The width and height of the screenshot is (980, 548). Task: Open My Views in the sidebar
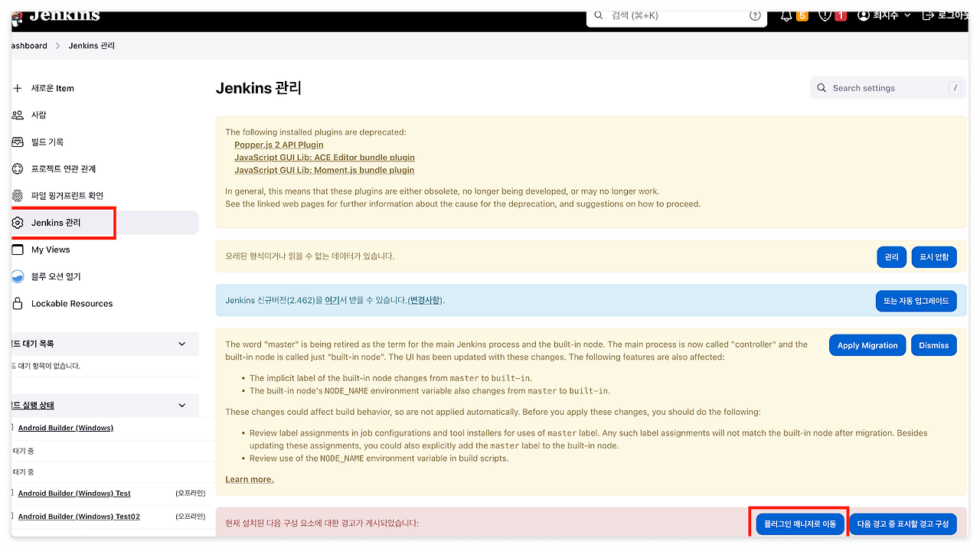coord(51,250)
